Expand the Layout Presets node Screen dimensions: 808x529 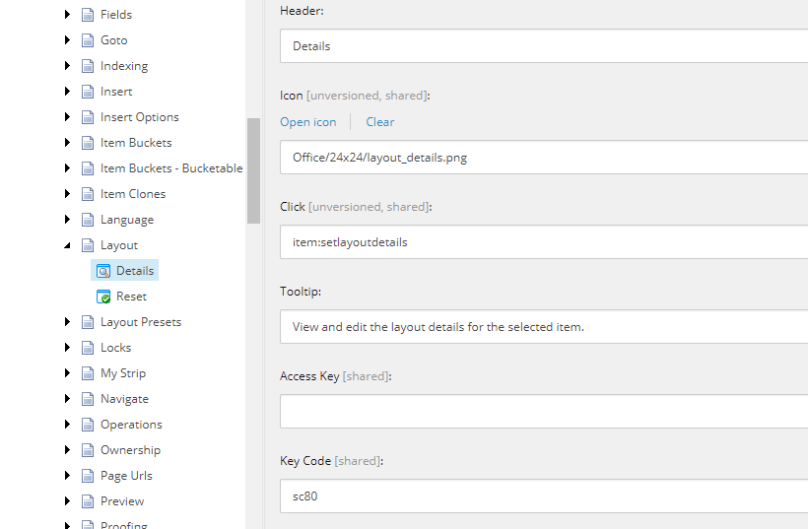(67, 322)
